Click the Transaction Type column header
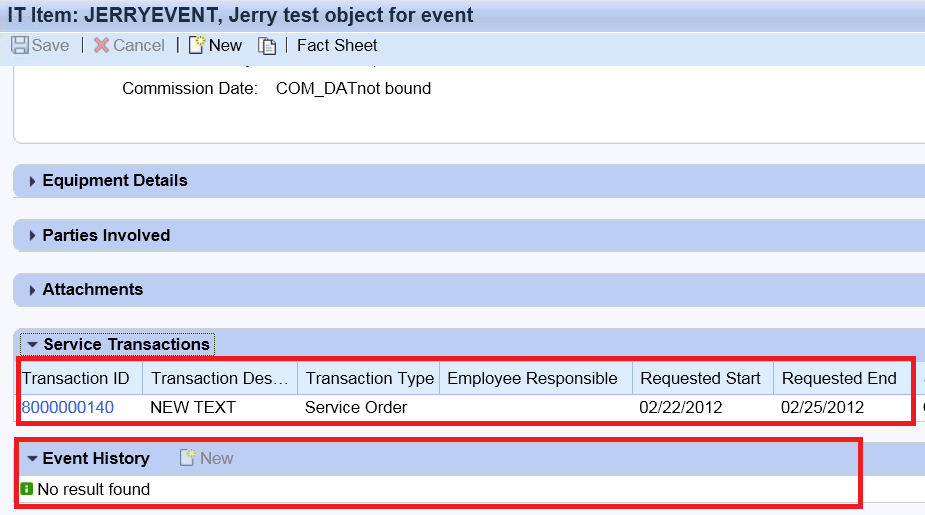This screenshot has width=925, height=515. tap(369, 378)
